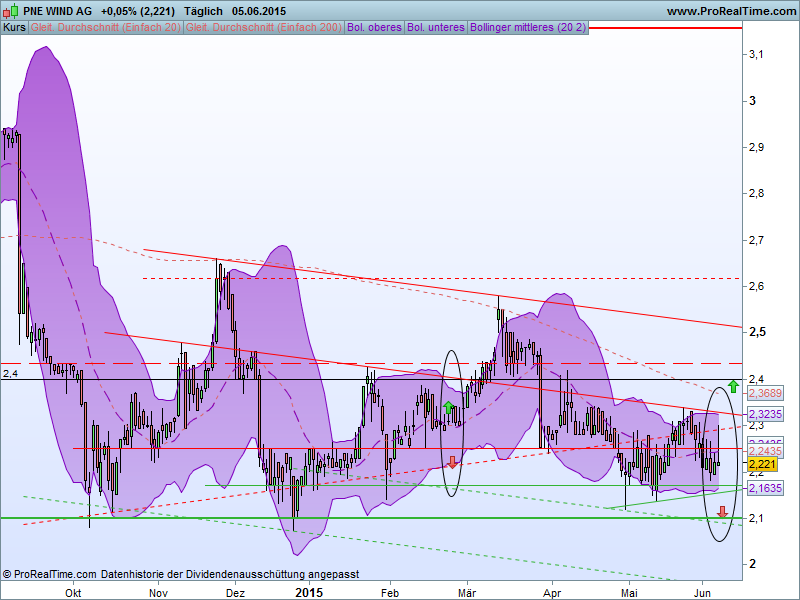This screenshot has width=800, height=600.
Task: Click the 2,8 value on price axis
Action: pyautogui.click(x=756, y=193)
